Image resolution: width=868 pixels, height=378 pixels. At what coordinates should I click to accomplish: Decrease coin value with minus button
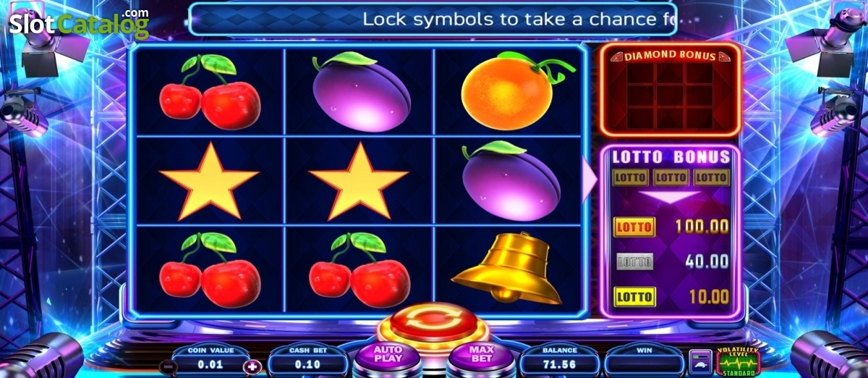click(167, 366)
